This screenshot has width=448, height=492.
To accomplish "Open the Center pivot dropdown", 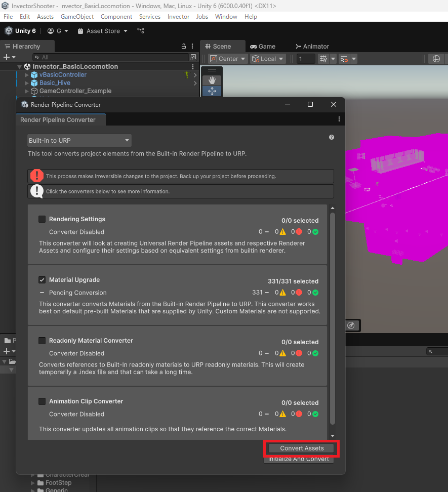I will point(228,59).
